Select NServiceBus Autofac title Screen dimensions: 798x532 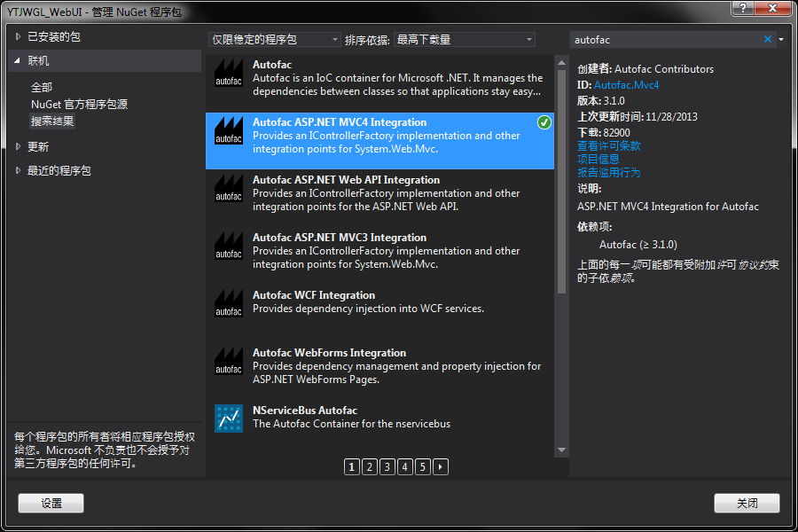(x=305, y=410)
